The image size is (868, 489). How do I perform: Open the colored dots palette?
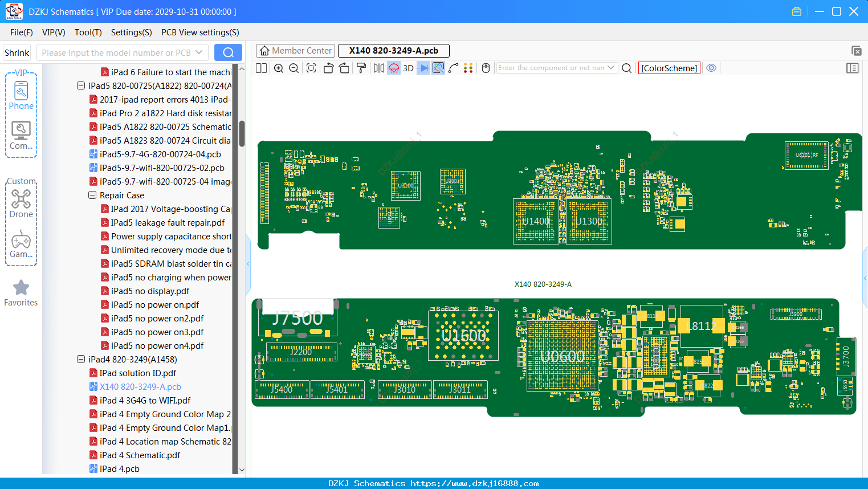pos(468,68)
